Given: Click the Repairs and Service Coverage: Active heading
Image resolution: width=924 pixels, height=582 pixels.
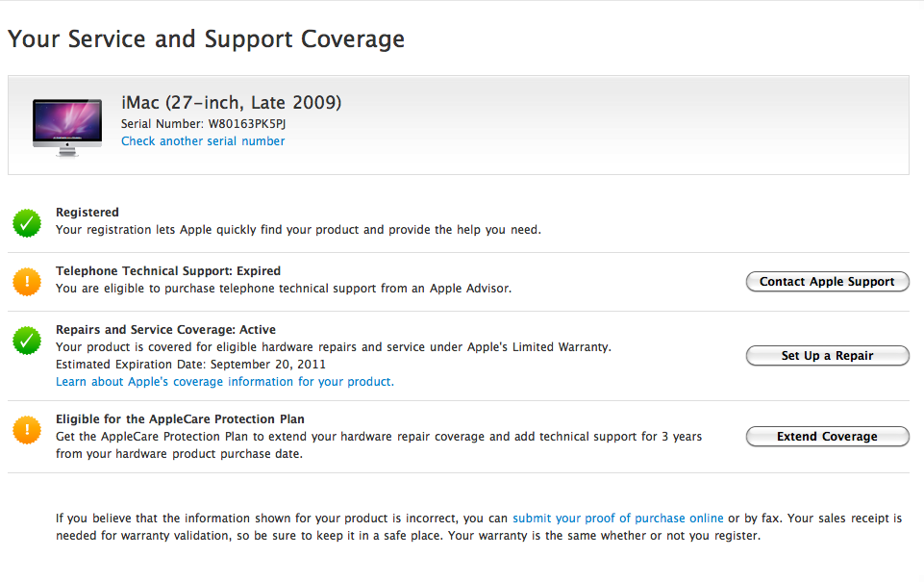Looking at the screenshot, I should coord(165,330).
